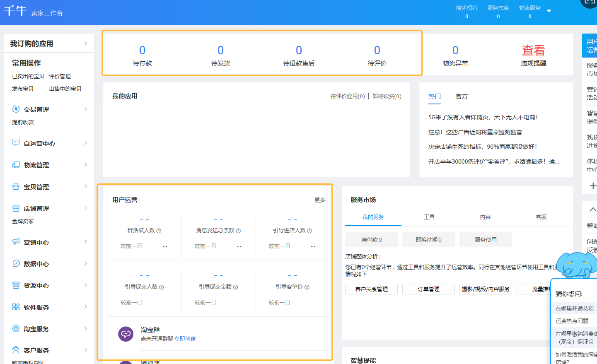Click the plus icon in right sidebar
Image resolution: width=597 pixels, height=364 pixels.
[x=593, y=186]
